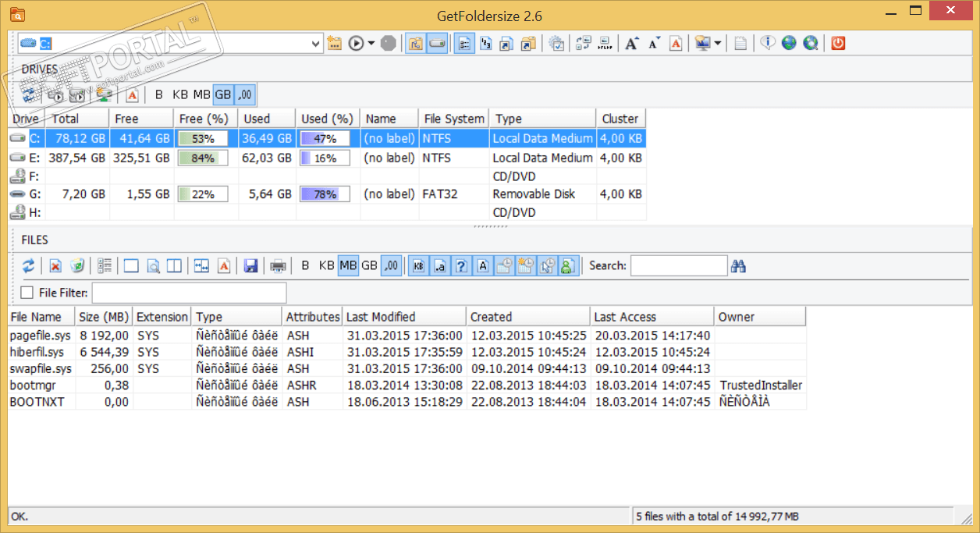
Task: Open the drive path combo box
Action: [x=169, y=44]
